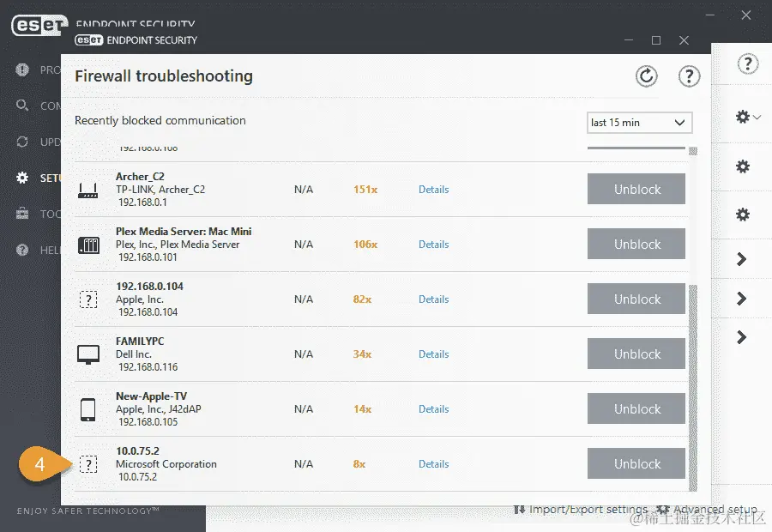The height and width of the screenshot is (532, 772).
Task: Click unknown device icon for 192.168.0.104
Action: coord(88,299)
